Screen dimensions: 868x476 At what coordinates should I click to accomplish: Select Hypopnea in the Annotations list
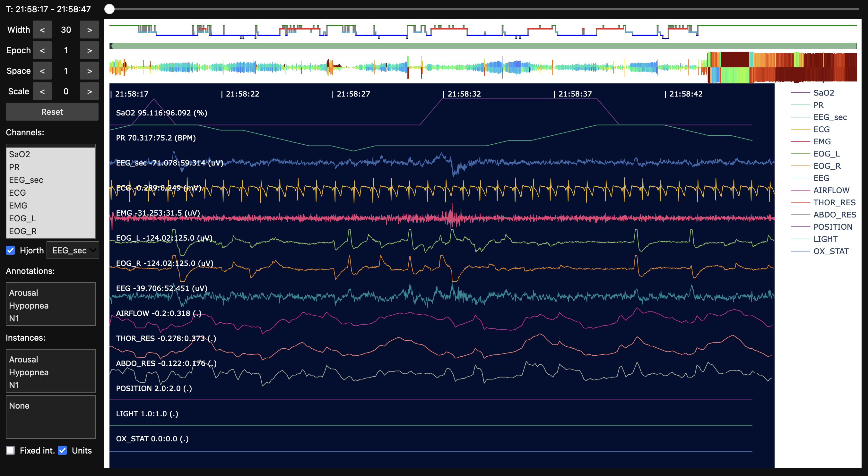[x=29, y=306]
